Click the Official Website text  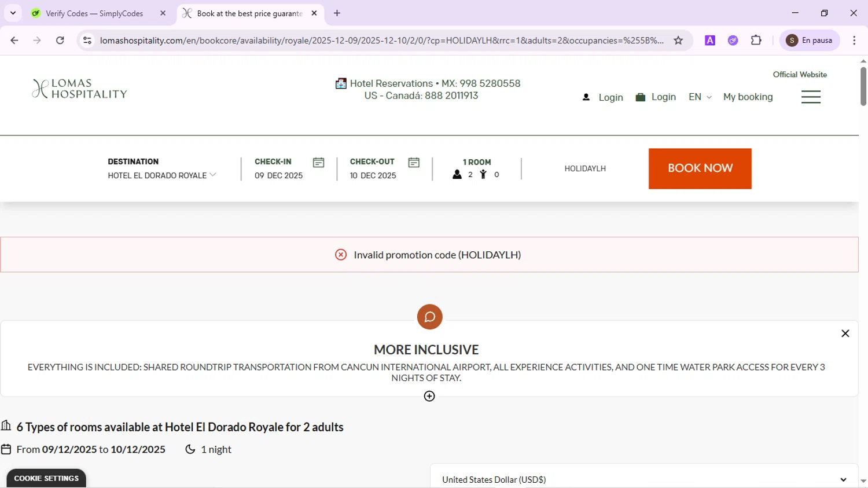click(x=800, y=75)
